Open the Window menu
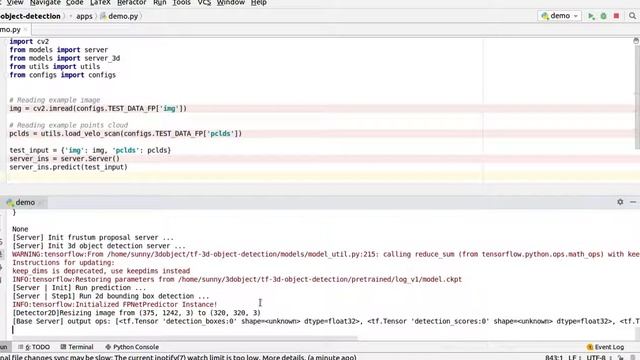 coord(231,3)
